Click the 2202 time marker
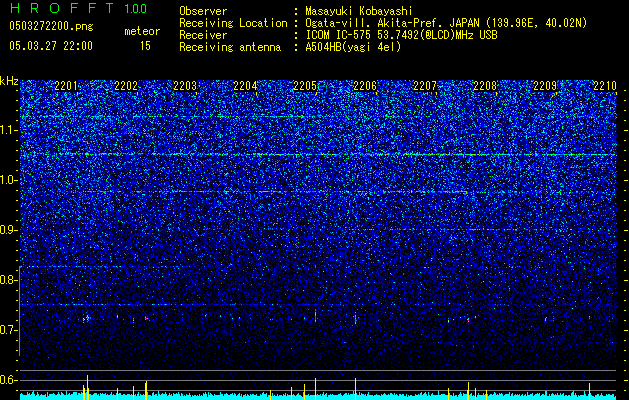629x400 pixels. (x=126, y=86)
